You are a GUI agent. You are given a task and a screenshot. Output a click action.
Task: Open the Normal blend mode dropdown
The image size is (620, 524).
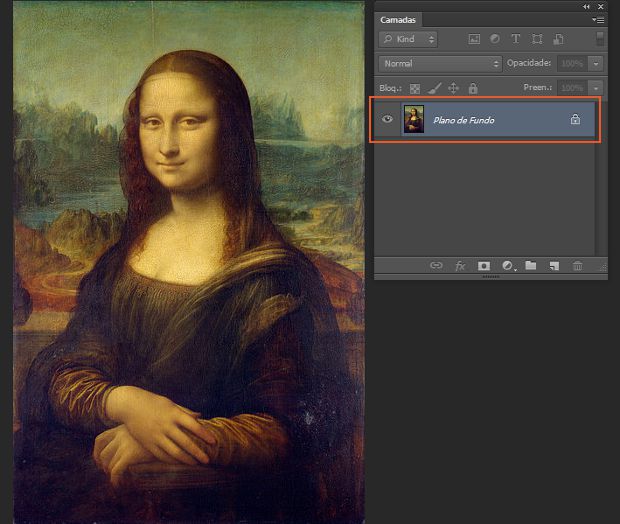[x=440, y=63]
